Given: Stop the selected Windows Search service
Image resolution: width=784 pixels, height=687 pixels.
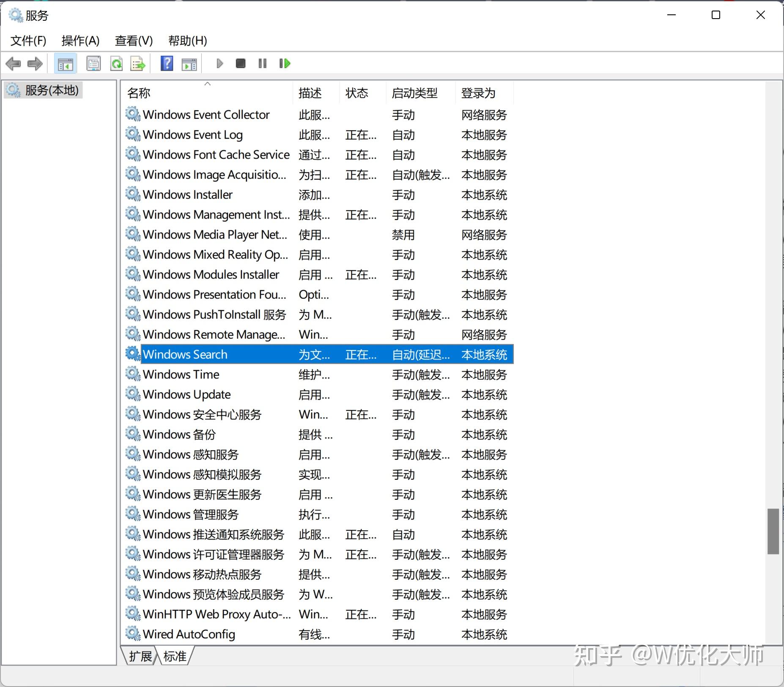Looking at the screenshot, I should (x=240, y=63).
